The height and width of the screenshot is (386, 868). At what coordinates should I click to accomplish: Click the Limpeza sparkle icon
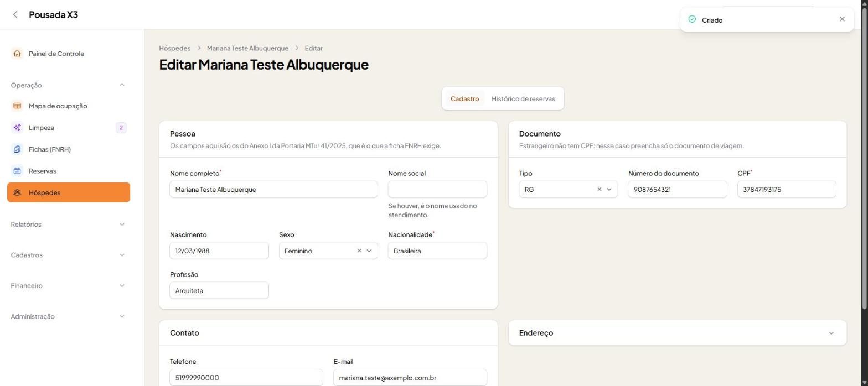(x=17, y=128)
